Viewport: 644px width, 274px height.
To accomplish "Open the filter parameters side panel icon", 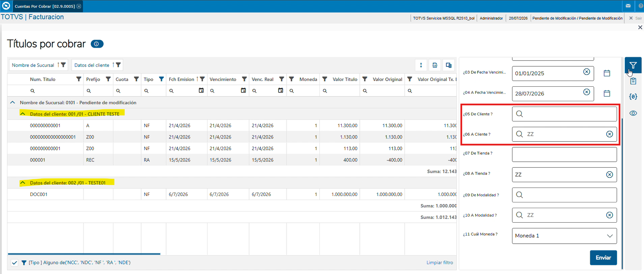I will click(x=633, y=65).
